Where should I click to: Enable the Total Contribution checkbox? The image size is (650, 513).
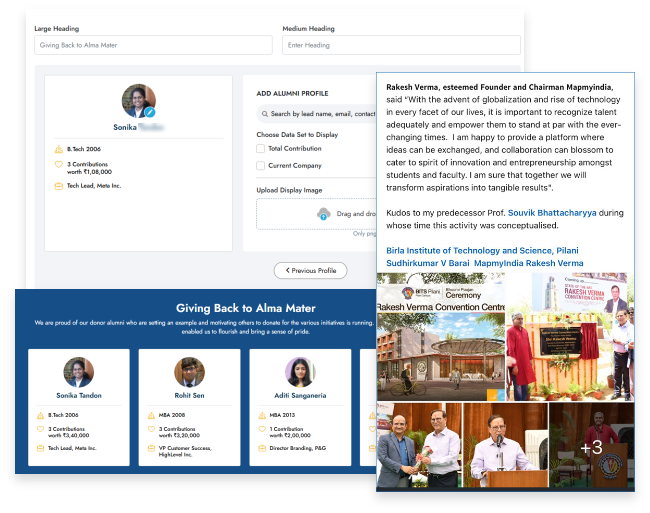coord(261,148)
